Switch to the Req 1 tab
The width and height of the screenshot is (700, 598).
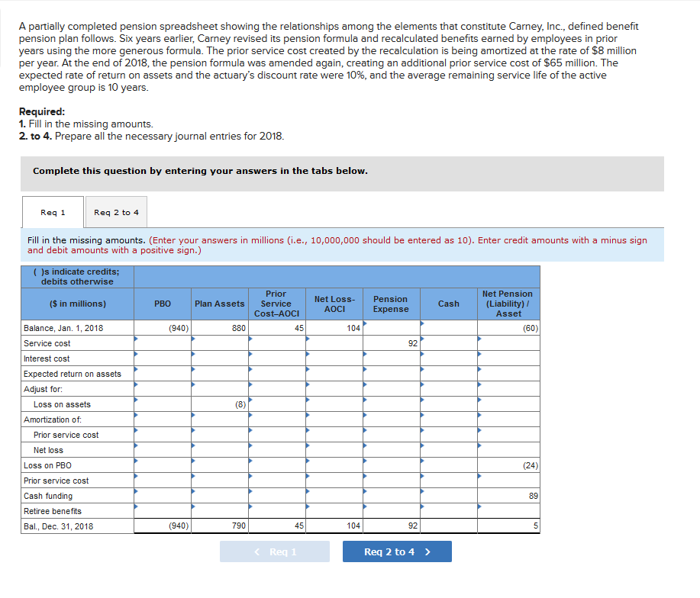coord(53,212)
